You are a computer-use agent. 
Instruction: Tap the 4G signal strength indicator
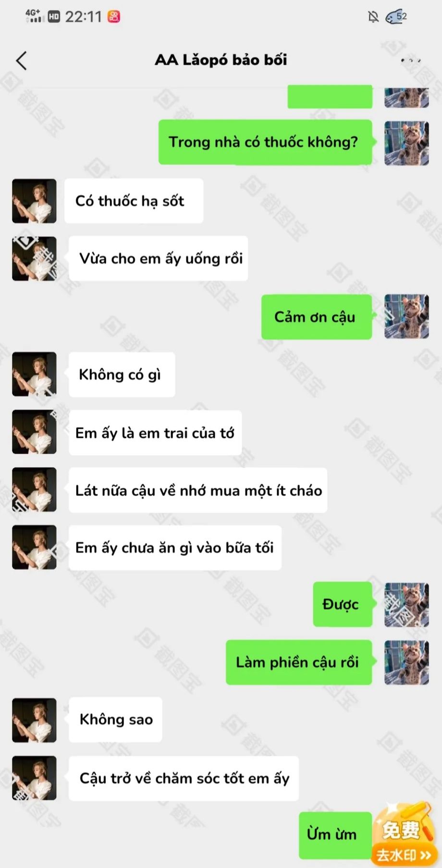coord(34,16)
